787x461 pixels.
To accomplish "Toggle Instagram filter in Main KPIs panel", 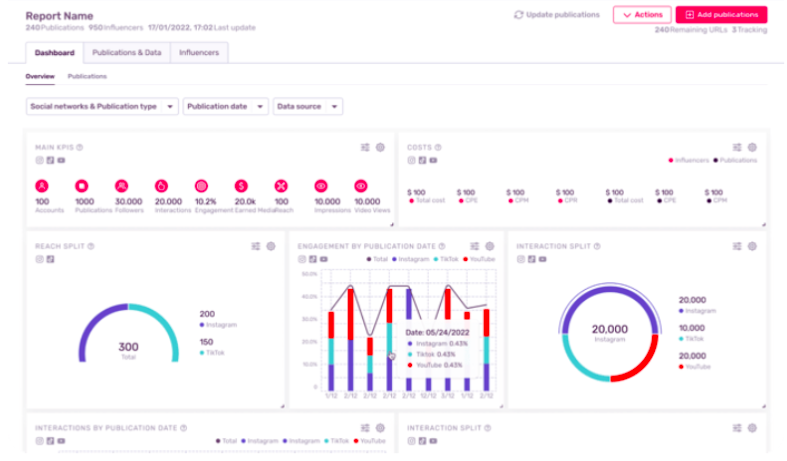I will (x=40, y=160).
